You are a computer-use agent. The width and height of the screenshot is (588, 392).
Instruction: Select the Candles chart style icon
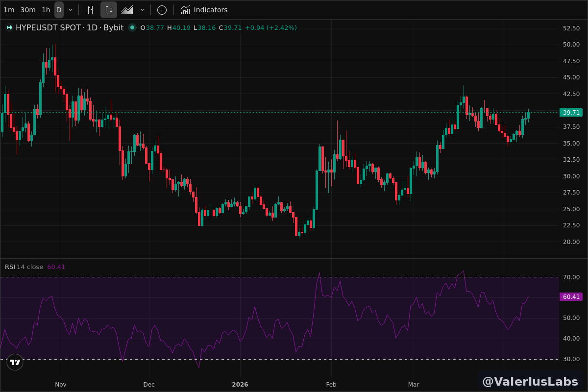click(109, 10)
